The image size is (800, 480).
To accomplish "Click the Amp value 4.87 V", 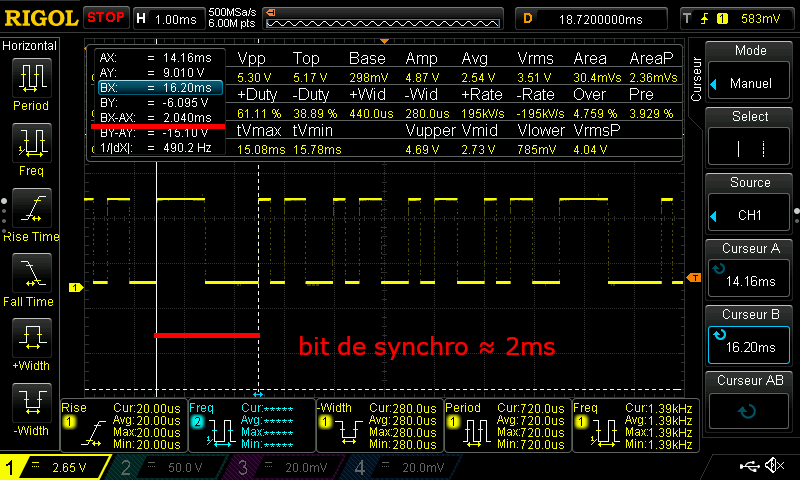I will coord(422,78).
